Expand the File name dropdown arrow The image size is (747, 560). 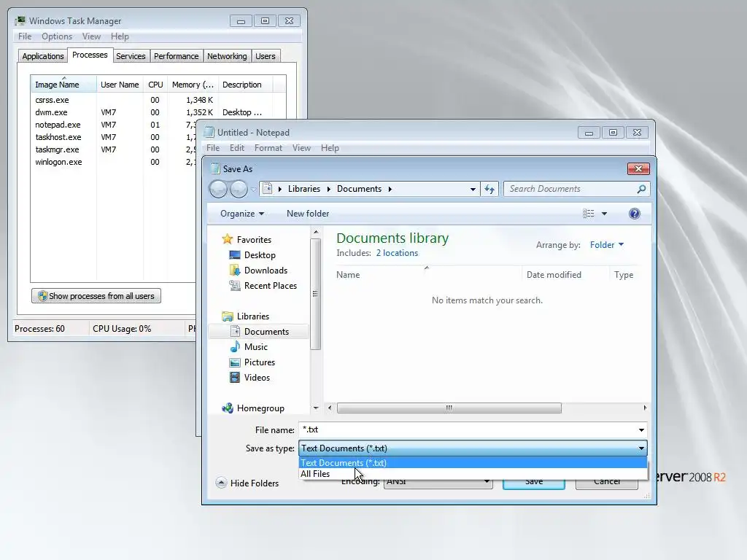[641, 430]
